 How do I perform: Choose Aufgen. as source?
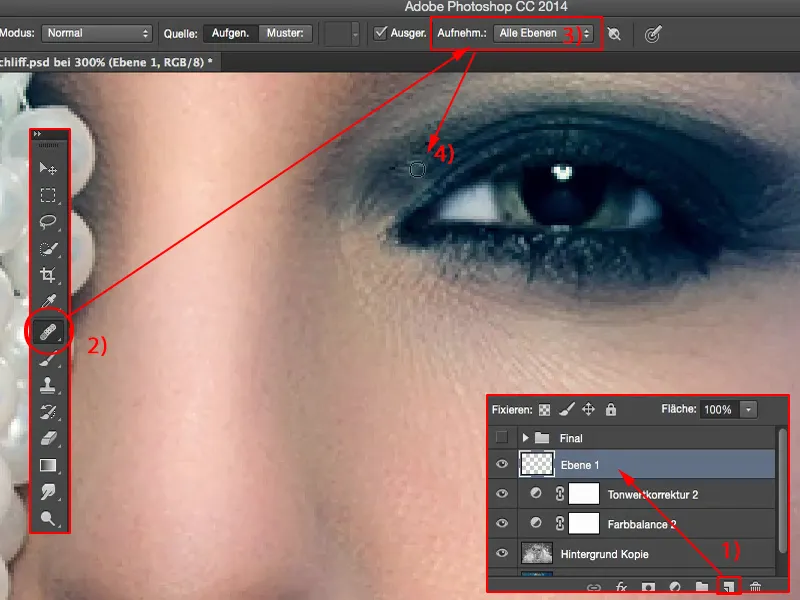231,33
